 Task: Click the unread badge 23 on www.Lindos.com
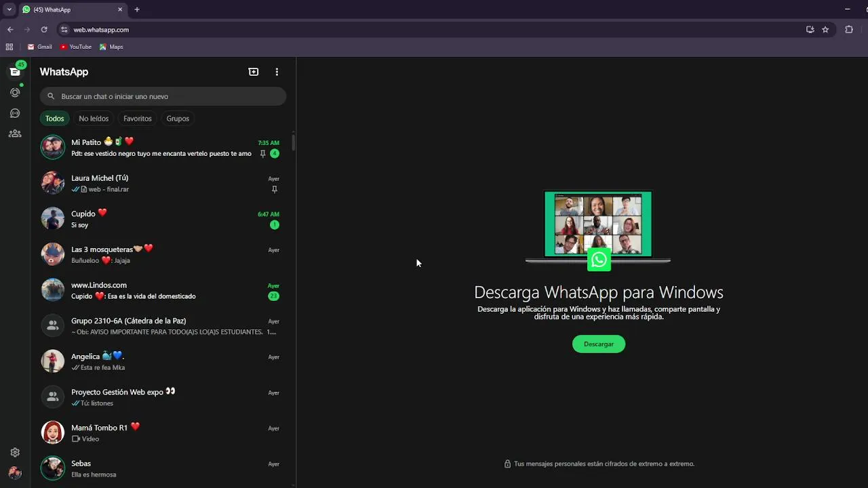point(274,296)
